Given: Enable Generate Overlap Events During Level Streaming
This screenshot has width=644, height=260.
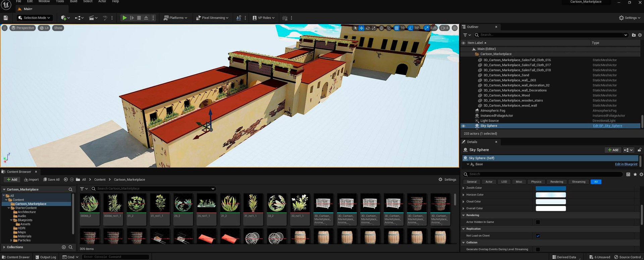Looking at the screenshot, I should coord(538,249).
